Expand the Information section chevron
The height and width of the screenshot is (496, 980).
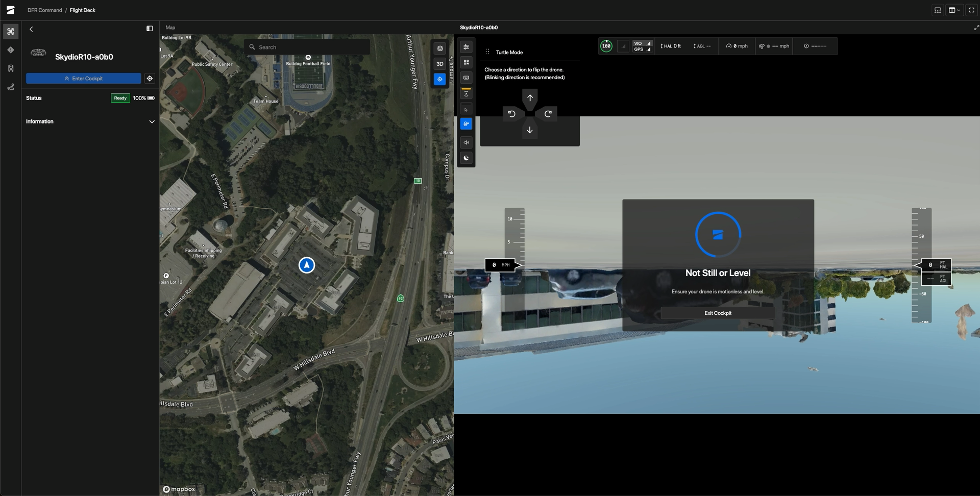(x=152, y=121)
